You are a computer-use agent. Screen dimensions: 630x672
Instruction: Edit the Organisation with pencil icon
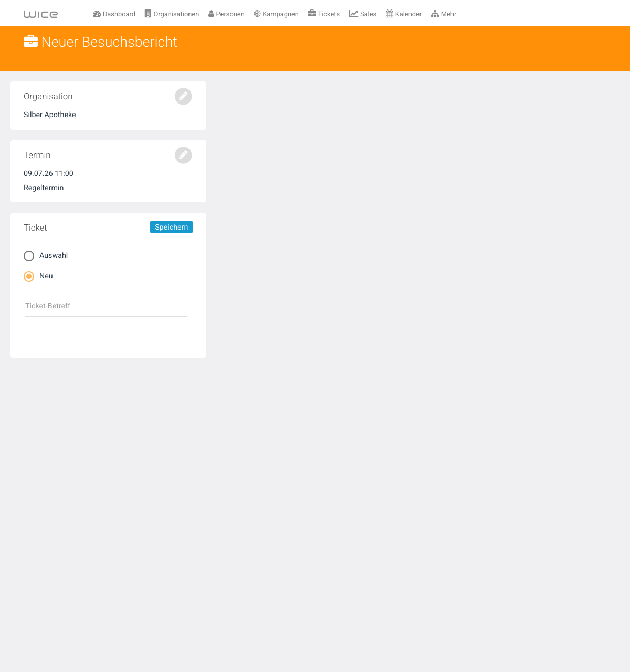[183, 96]
